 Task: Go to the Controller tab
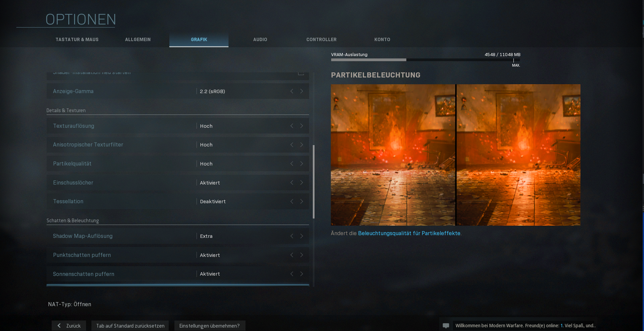tap(321, 39)
